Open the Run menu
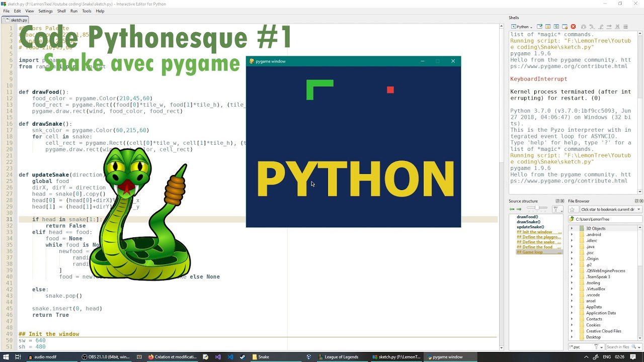644x362 pixels. pos(74,11)
